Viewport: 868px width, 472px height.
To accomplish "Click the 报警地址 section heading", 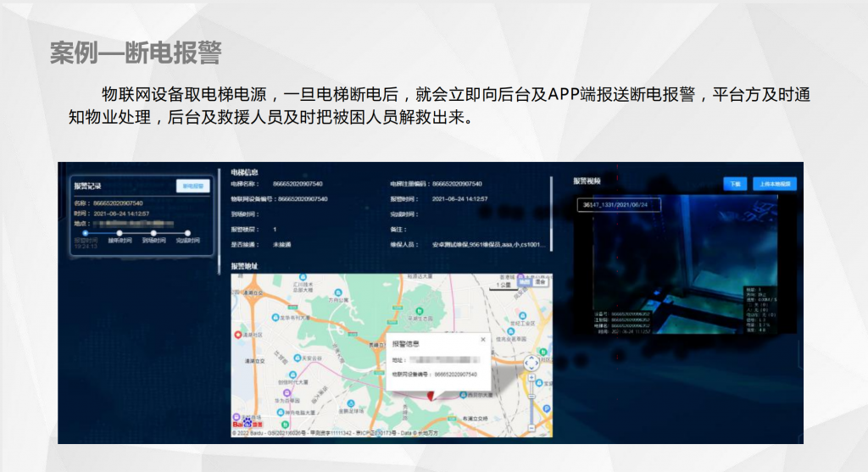I will click(x=244, y=266).
